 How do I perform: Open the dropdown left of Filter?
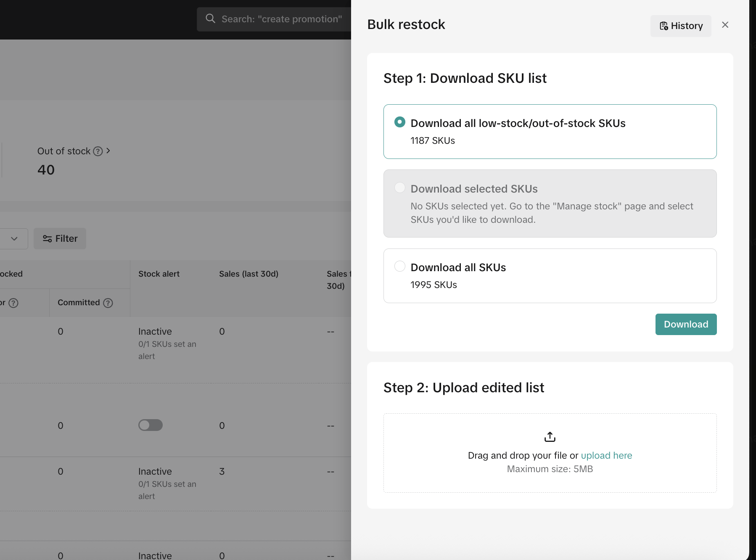pos(14,239)
